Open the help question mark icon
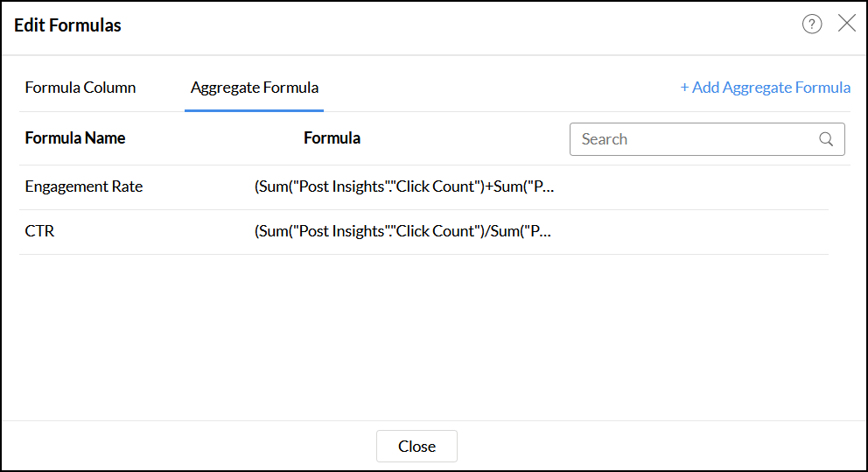Screen dimensions: 868x472 tap(812, 25)
